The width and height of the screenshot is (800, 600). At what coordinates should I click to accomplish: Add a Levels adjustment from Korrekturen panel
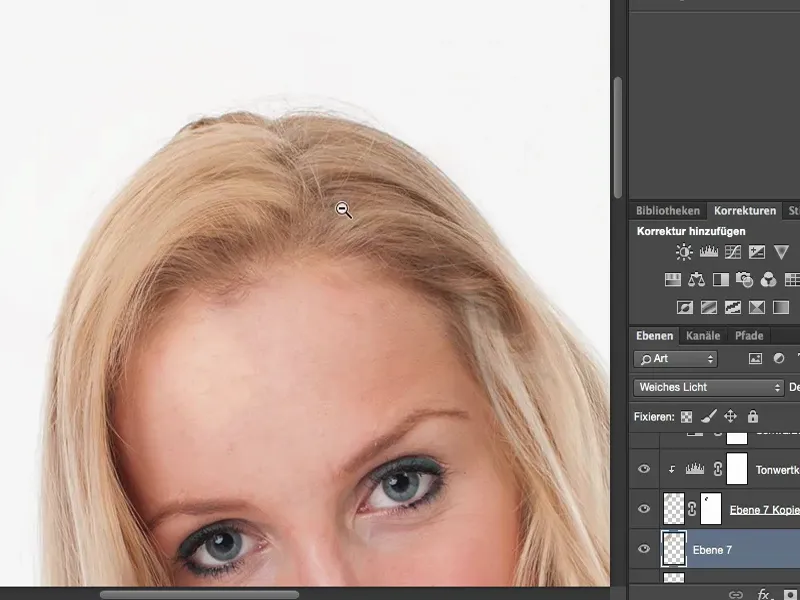click(x=709, y=252)
